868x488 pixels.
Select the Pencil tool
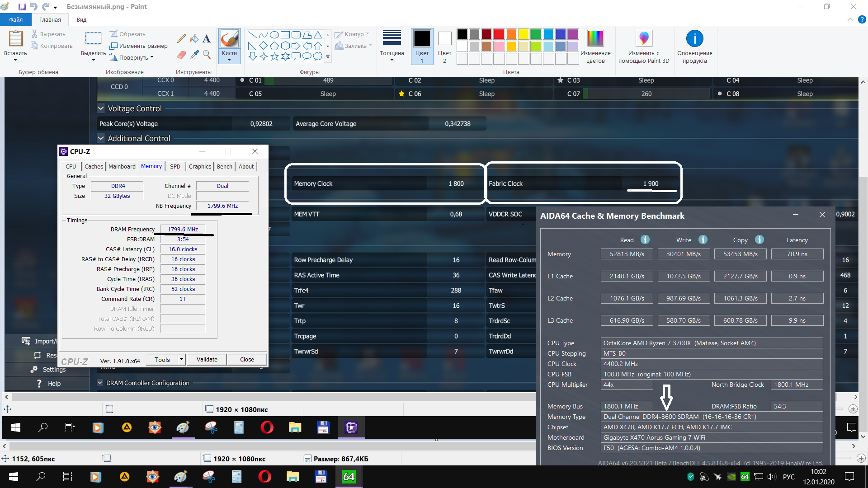tap(181, 39)
